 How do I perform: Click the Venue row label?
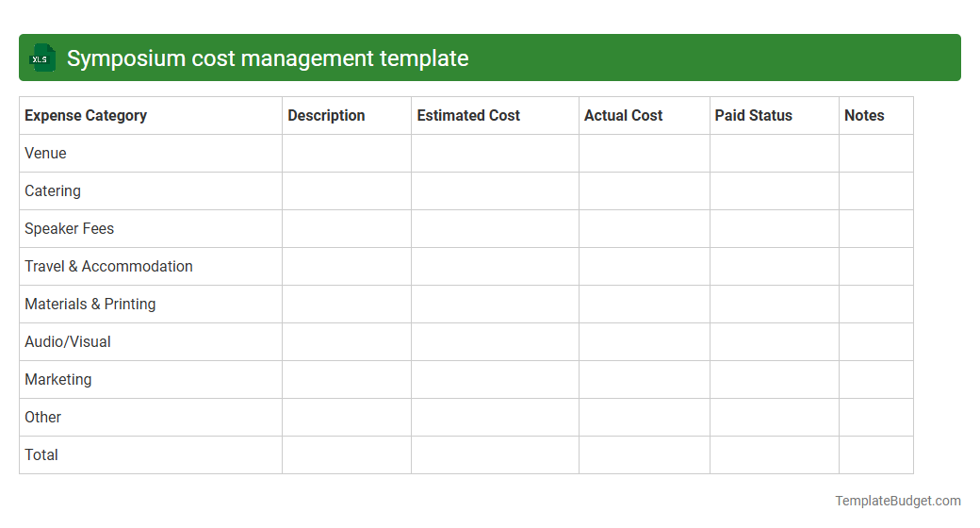tap(45, 154)
